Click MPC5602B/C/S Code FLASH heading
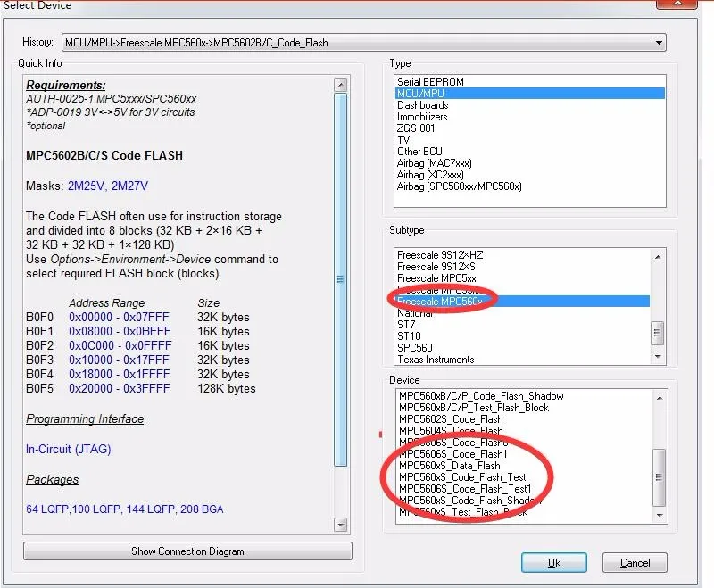 coord(104,155)
